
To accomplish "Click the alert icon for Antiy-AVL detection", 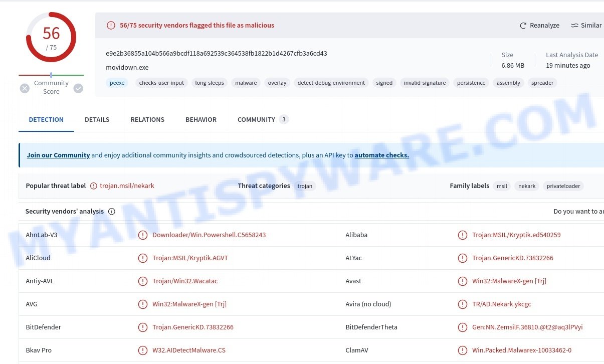I will [143, 281].
